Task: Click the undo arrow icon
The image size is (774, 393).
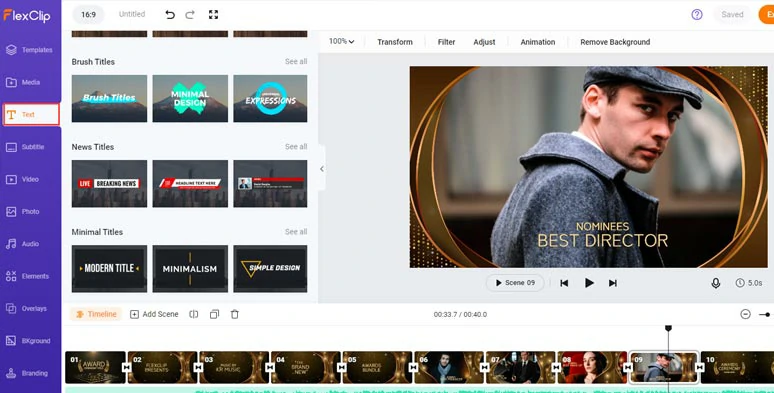Action: 170,15
